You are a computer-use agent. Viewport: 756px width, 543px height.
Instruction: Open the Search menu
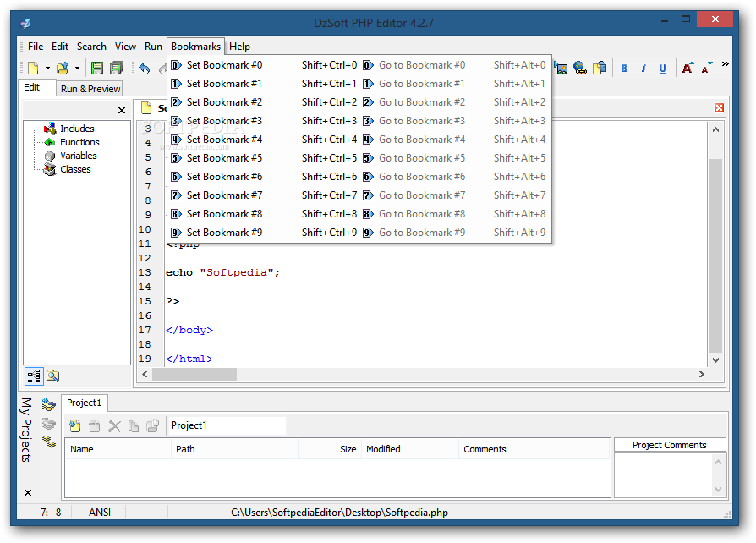[x=91, y=47]
